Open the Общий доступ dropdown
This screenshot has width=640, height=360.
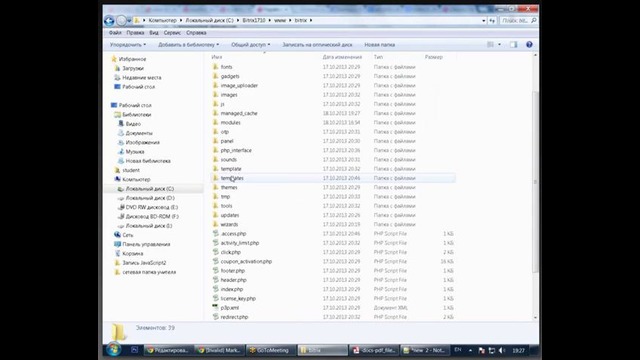click(x=251, y=45)
